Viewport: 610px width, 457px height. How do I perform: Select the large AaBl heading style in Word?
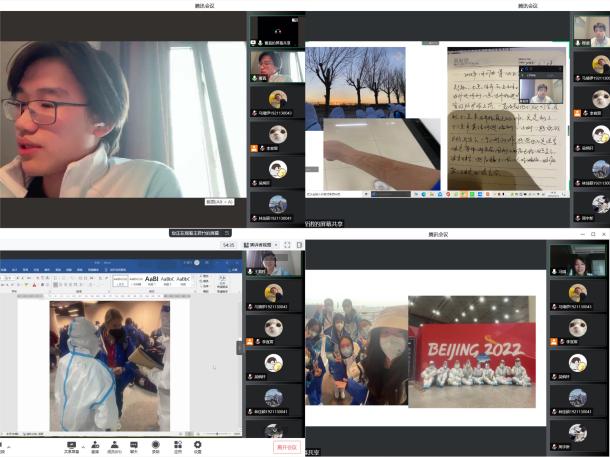click(x=152, y=281)
